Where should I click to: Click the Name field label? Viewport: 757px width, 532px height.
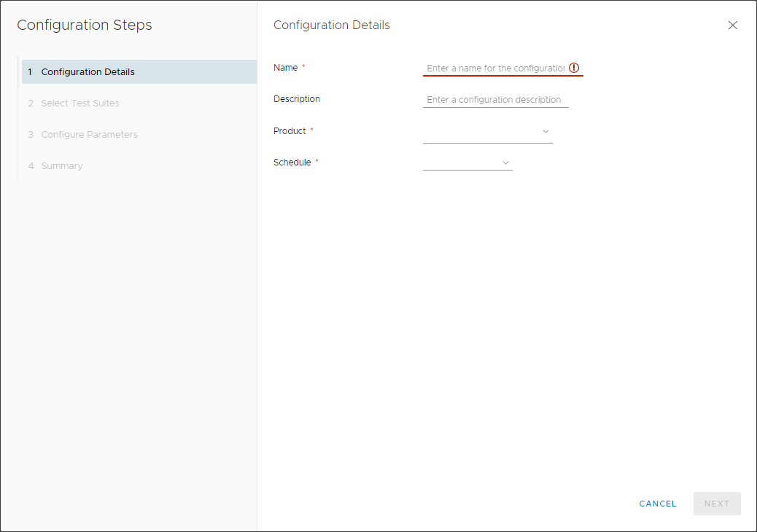click(x=285, y=68)
